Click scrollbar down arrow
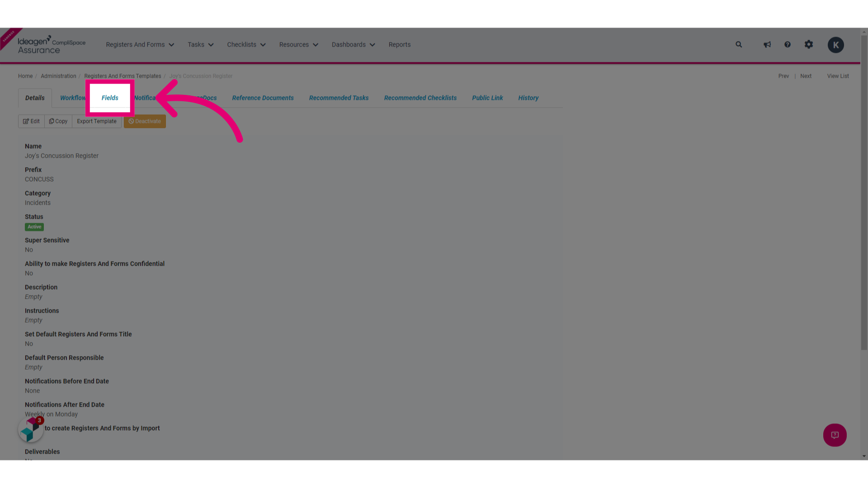Viewport: 868px width, 488px height. pyautogui.click(x=864, y=456)
